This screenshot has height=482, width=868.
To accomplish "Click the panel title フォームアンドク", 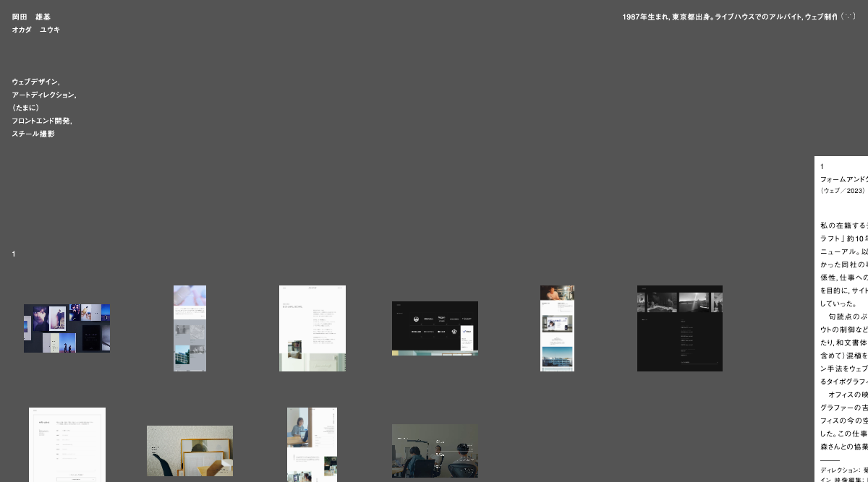I will pyautogui.click(x=844, y=178).
